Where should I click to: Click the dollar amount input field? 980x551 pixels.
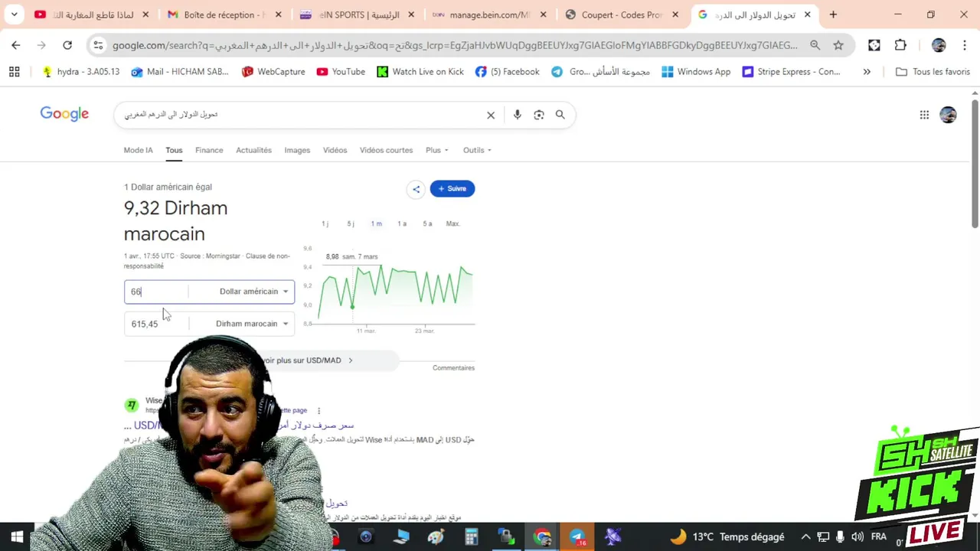(x=156, y=292)
